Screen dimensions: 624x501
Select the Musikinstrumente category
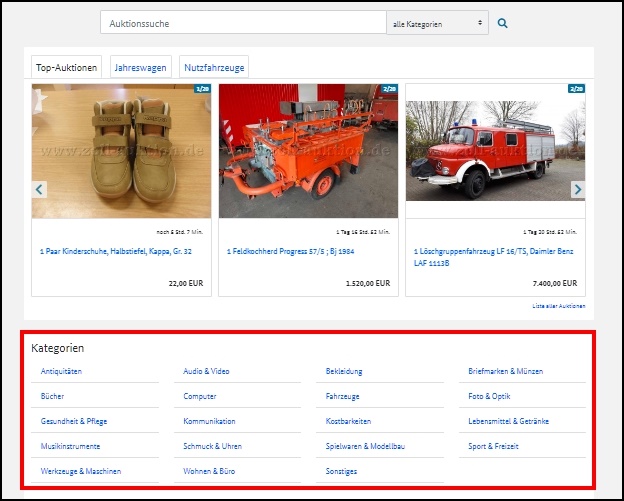coord(70,446)
